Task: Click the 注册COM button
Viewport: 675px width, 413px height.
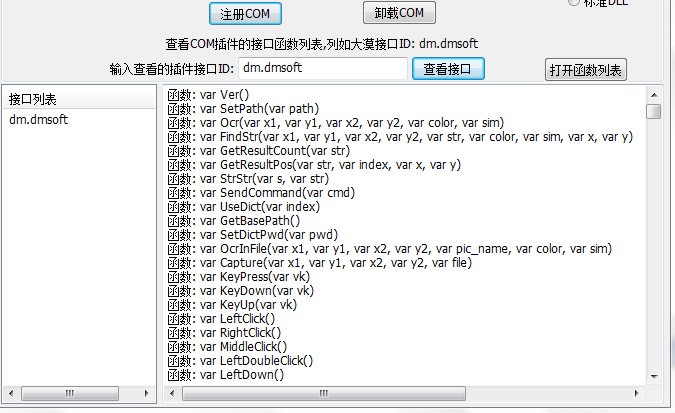Action: (245, 14)
